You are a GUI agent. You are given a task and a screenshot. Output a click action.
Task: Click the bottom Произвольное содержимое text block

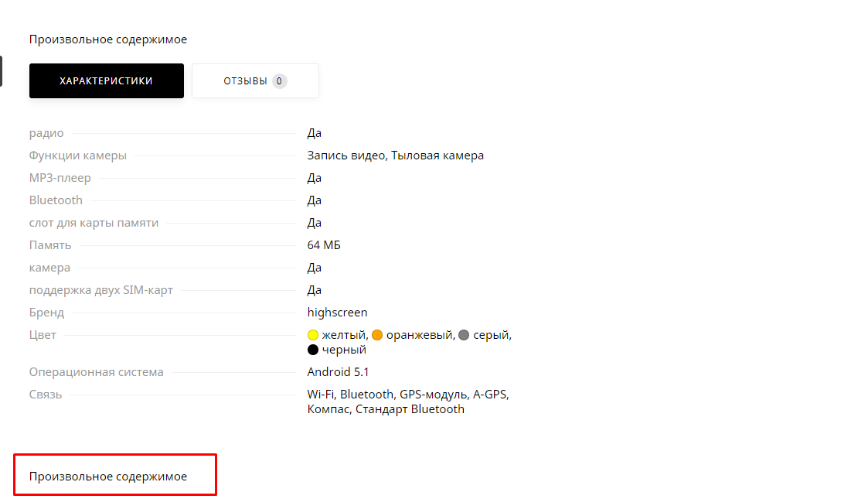click(108, 477)
